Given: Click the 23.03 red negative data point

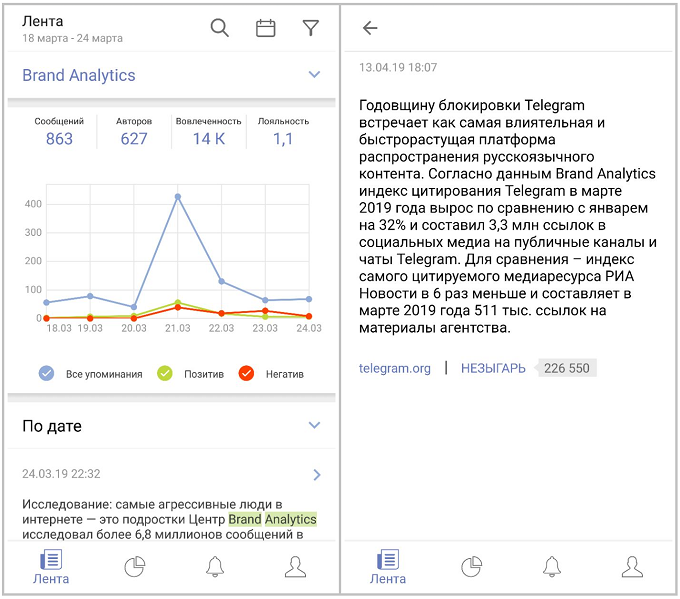Looking at the screenshot, I should 265,311.
